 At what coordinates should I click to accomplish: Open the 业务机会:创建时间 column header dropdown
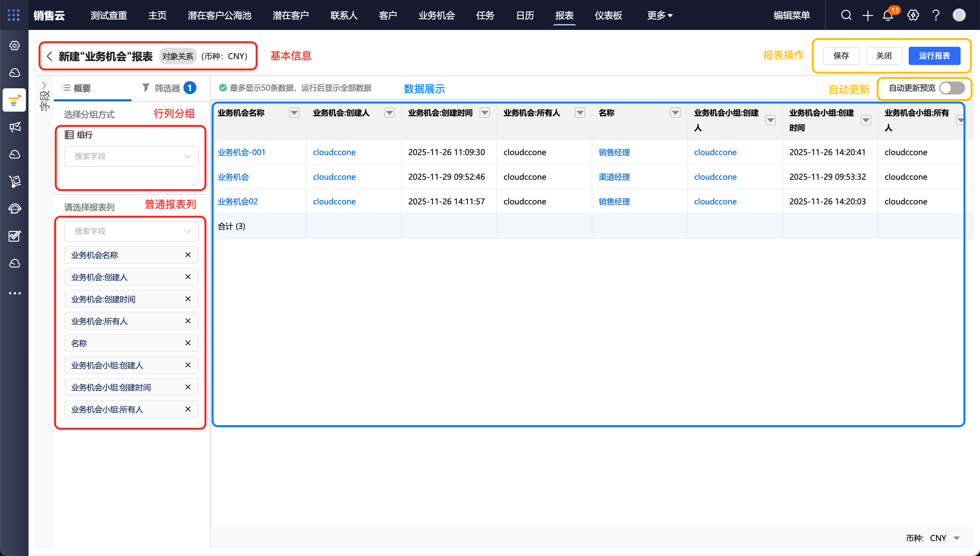coord(485,113)
